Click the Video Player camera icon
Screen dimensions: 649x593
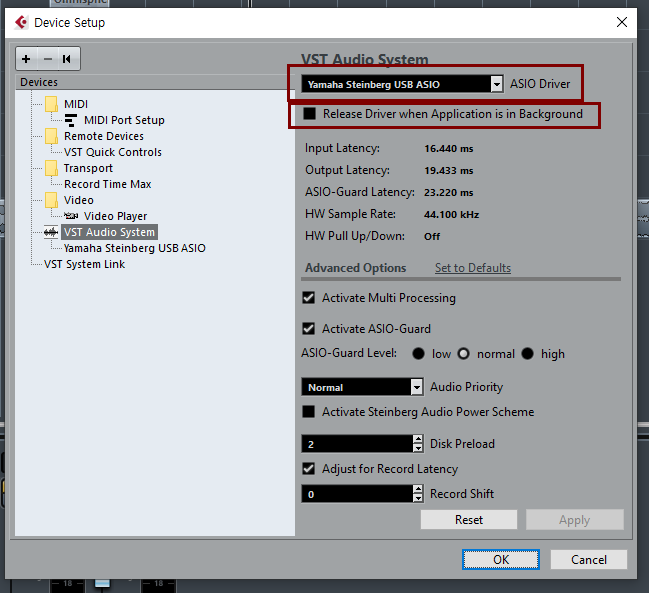click(x=71, y=216)
